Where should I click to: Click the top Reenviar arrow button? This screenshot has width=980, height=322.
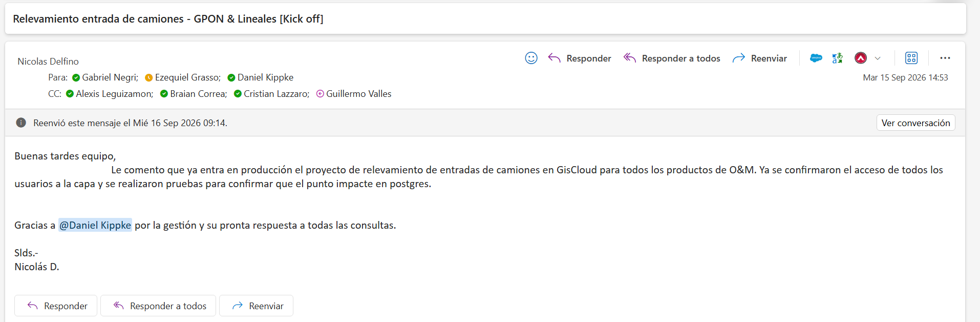(759, 58)
